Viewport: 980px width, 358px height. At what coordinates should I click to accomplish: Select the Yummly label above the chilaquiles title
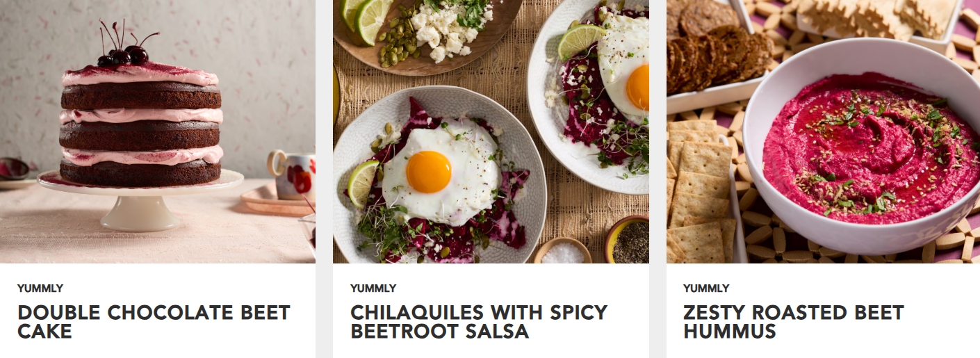373,288
